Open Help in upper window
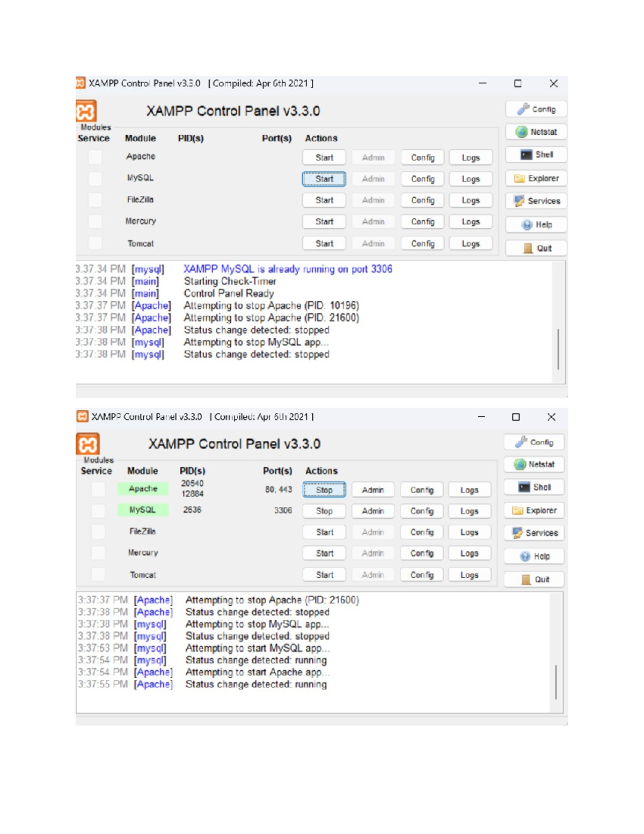The width and height of the screenshot is (644, 834). (x=536, y=224)
